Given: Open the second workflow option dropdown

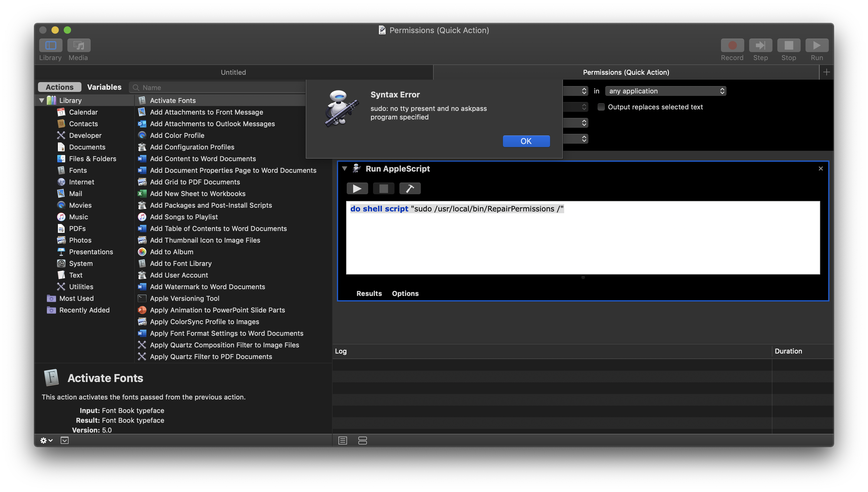Looking at the screenshot, I should coord(576,107).
